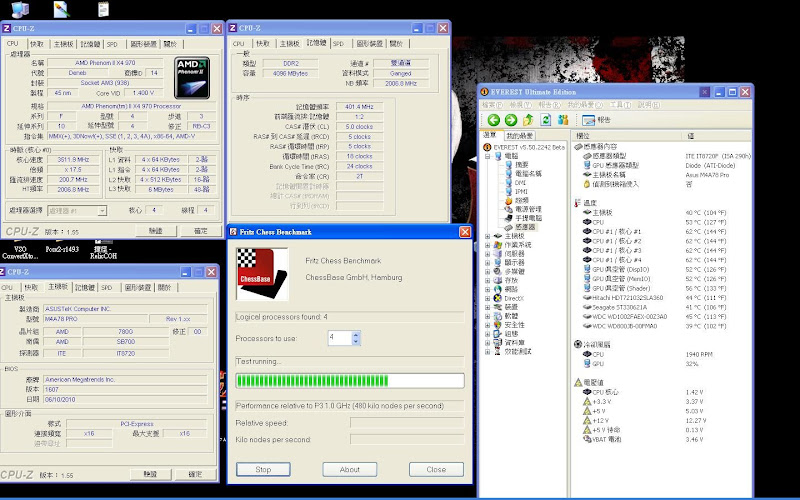Click 確定 OK button in top-left CPU-Z window
Image resolution: width=800 pixels, height=500 pixels.
201,231
